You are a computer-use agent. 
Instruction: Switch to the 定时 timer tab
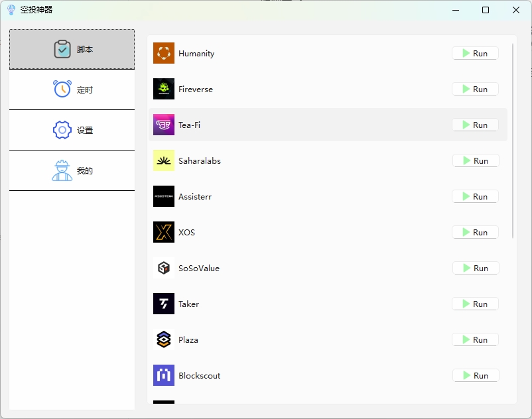pyautogui.click(x=72, y=90)
